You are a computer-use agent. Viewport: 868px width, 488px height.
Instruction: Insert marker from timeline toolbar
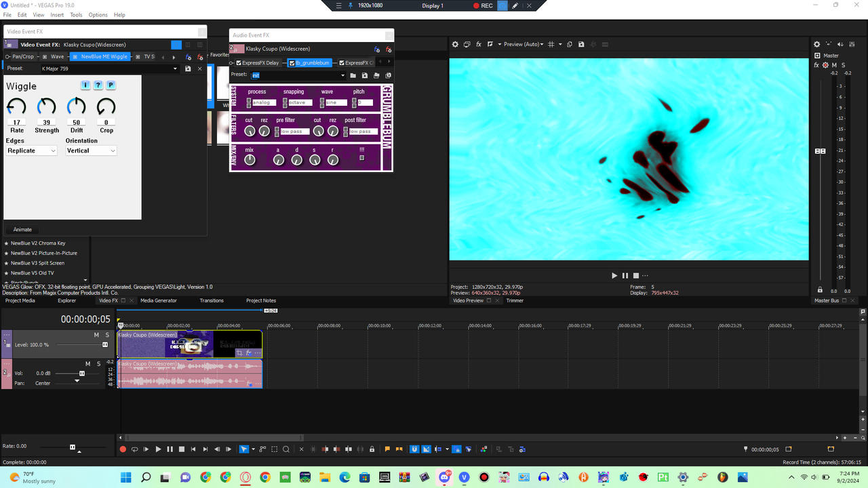pos(388,449)
